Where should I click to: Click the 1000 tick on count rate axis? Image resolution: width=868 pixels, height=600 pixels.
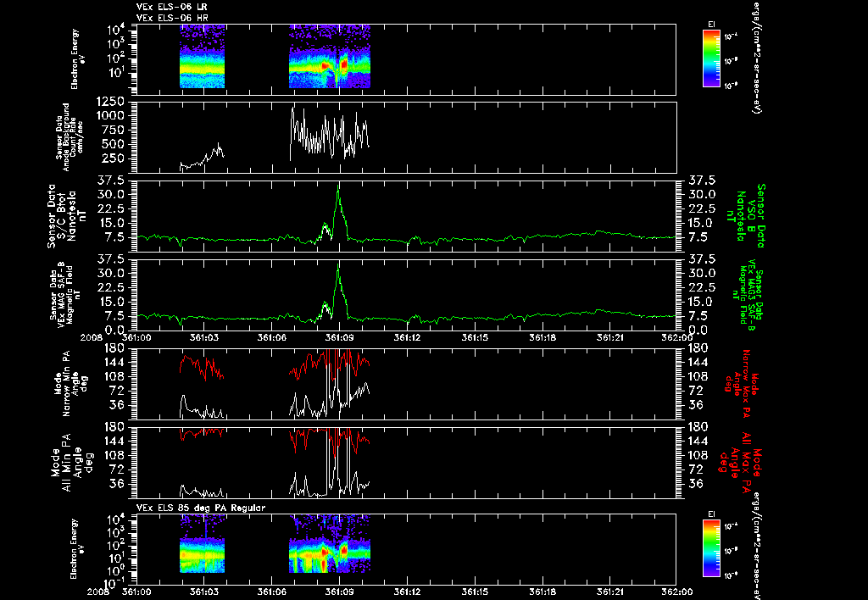pos(111,116)
